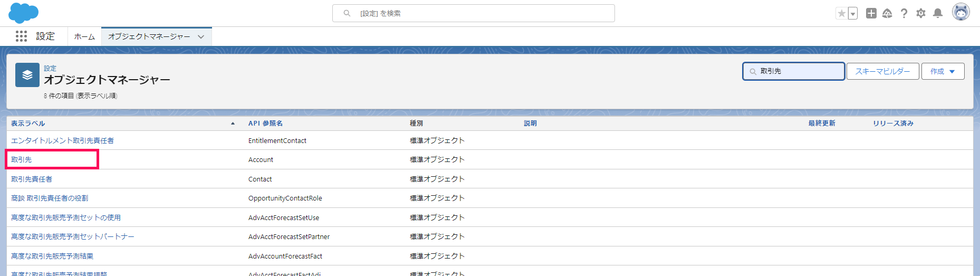Open the 作成 dropdown button
Image resolution: width=980 pixels, height=276 pixels.
943,71
